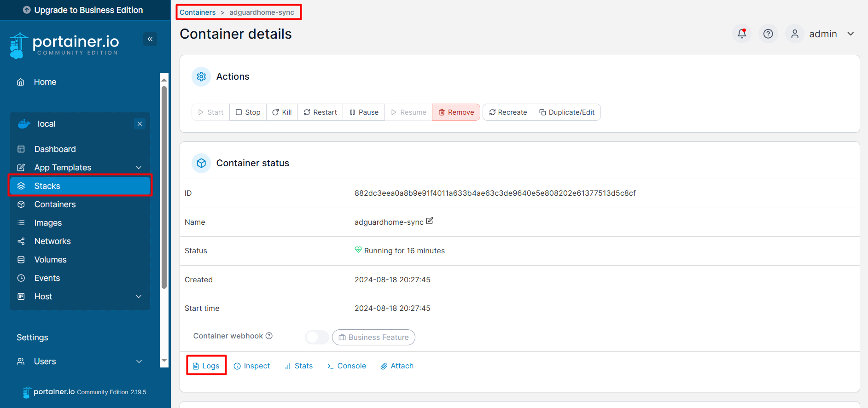Click the sidebar scroll-up arrow
The height and width of the screenshot is (408, 868).
click(164, 80)
